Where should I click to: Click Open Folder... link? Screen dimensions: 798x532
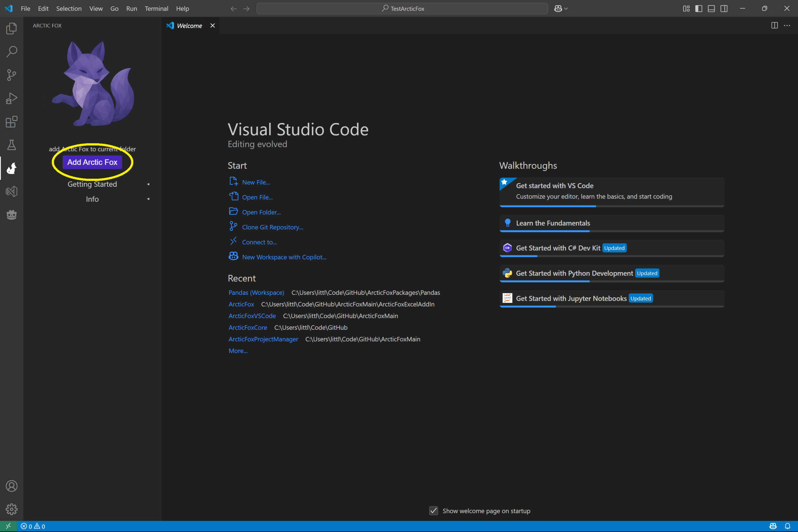(262, 212)
